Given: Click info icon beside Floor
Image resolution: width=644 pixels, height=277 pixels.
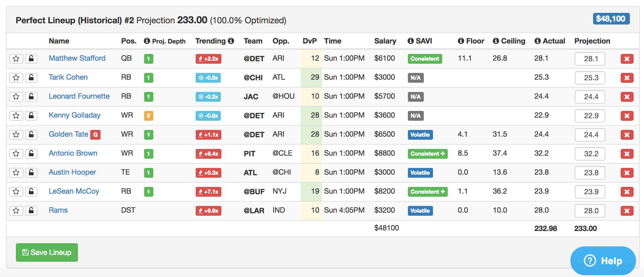Looking at the screenshot, I should pos(461,41).
